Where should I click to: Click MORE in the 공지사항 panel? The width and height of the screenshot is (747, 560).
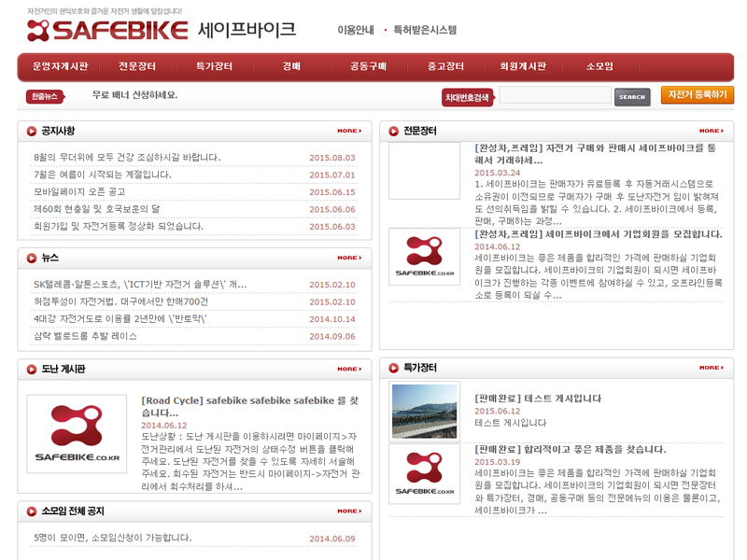coord(349,131)
